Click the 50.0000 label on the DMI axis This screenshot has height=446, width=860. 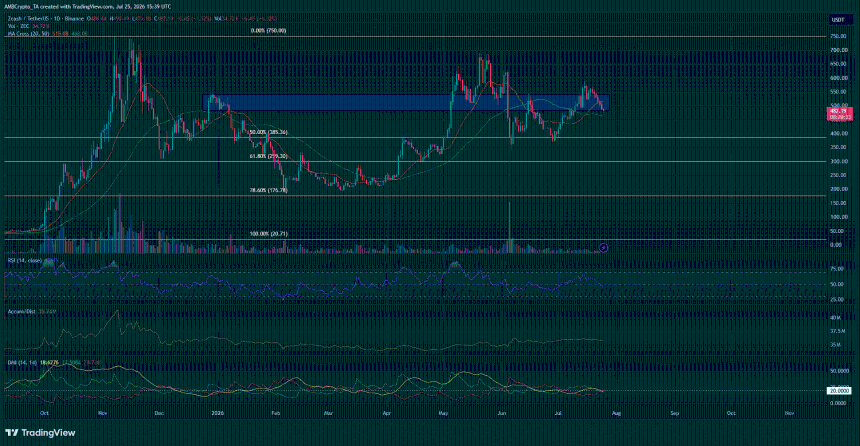click(x=840, y=371)
